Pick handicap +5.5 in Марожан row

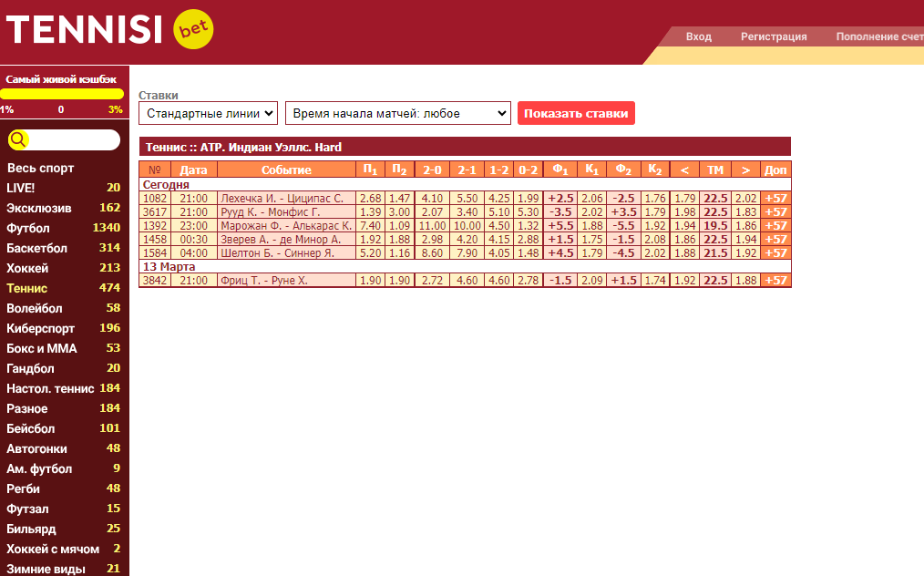click(560, 225)
